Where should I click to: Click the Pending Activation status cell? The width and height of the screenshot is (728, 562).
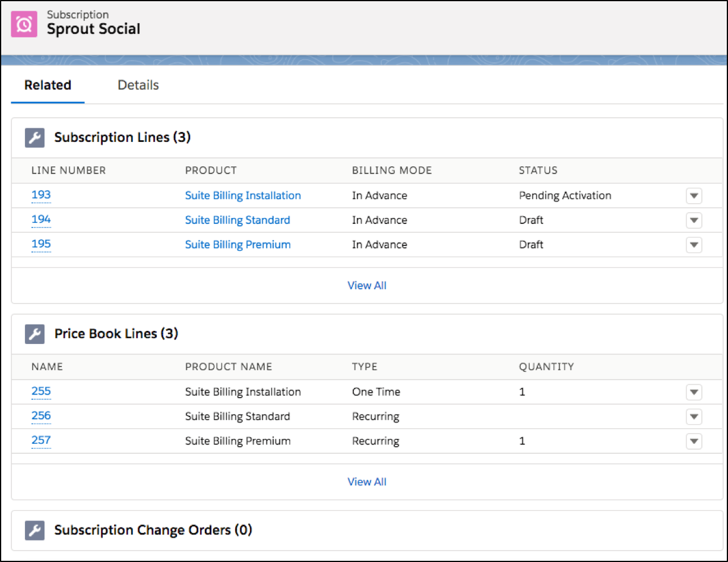[565, 195]
